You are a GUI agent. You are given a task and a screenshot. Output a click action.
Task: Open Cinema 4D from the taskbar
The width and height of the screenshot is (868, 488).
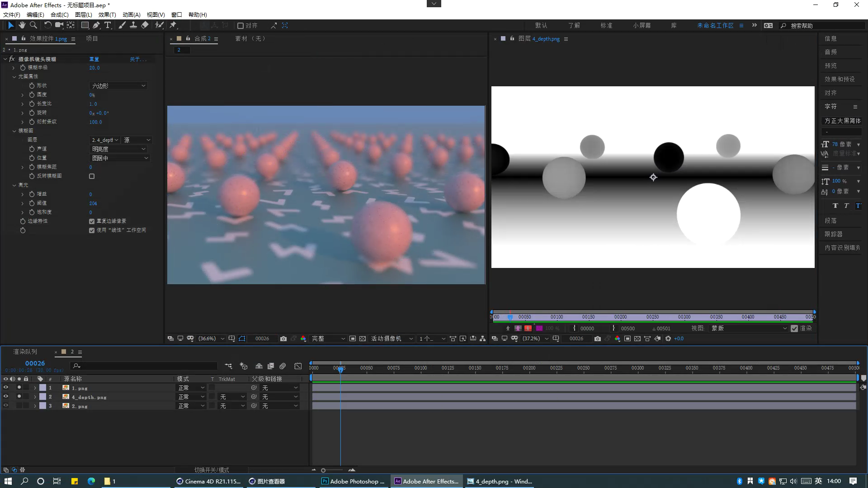[x=209, y=481]
